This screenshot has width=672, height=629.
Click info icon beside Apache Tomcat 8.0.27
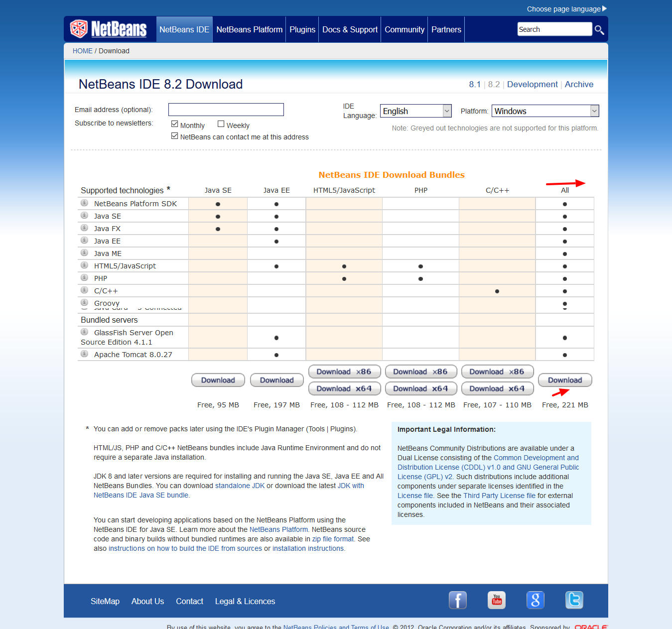point(85,354)
